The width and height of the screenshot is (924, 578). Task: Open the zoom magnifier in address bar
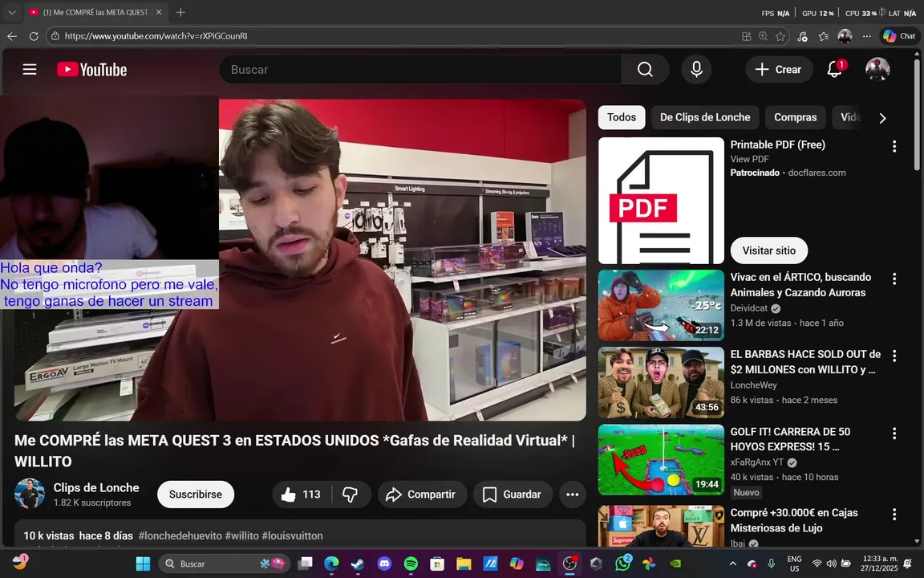click(x=763, y=36)
